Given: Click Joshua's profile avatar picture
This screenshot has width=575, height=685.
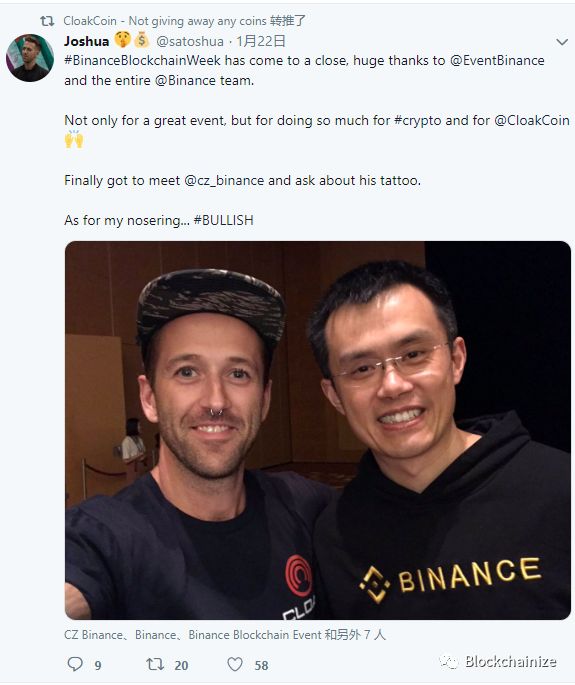Looking at the screenshot, I should (30, 58).
